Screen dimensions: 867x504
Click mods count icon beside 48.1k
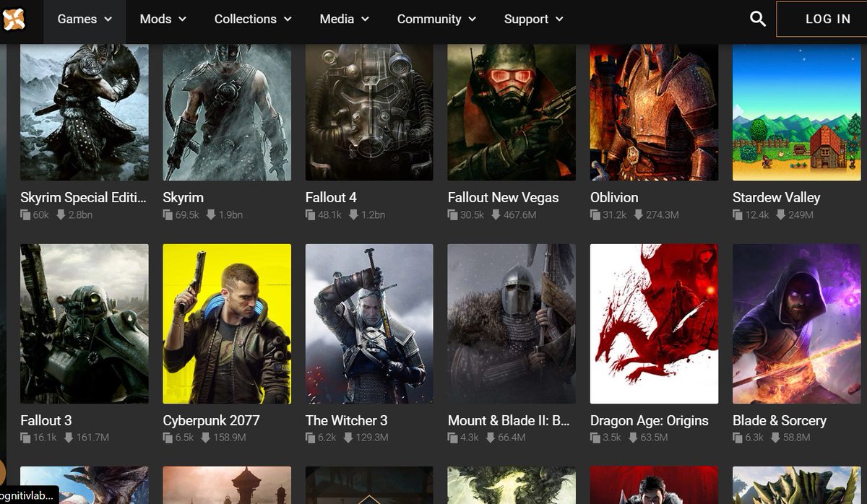pyautogui.click(x=311, y=215)
